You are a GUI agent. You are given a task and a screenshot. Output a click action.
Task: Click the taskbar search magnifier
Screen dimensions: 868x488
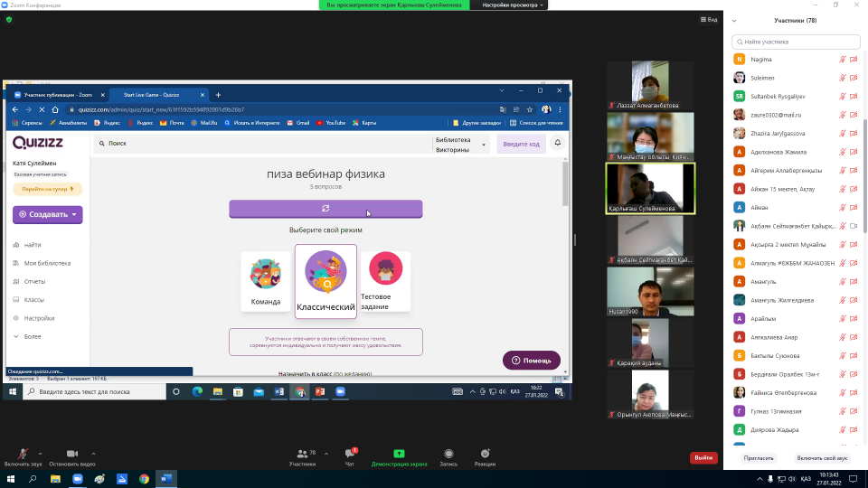[33, 479]
